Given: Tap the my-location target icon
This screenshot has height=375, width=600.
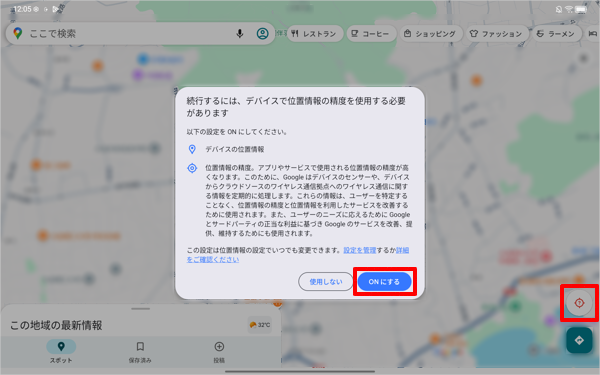Looking at the screenshot, I should 579,303.
